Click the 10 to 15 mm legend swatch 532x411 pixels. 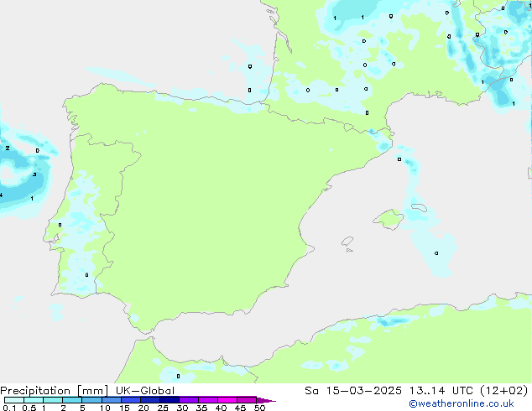click(111, 400)
